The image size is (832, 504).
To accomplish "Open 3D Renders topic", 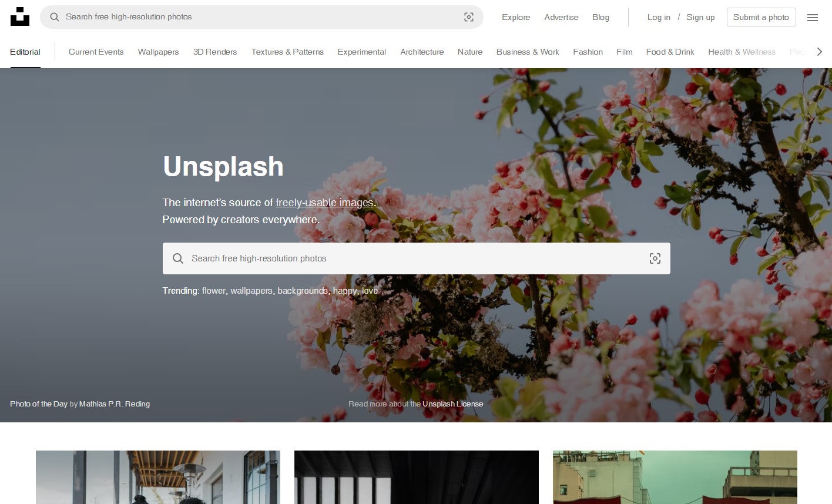I will [215, 52].
